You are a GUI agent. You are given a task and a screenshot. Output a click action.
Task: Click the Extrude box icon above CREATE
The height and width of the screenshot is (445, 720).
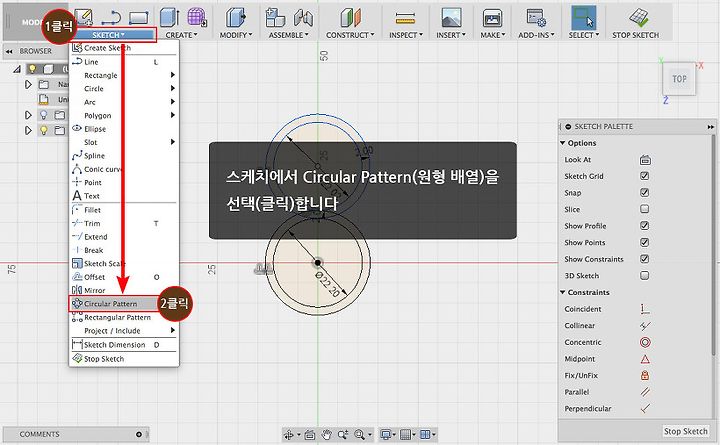pos(169,18)
